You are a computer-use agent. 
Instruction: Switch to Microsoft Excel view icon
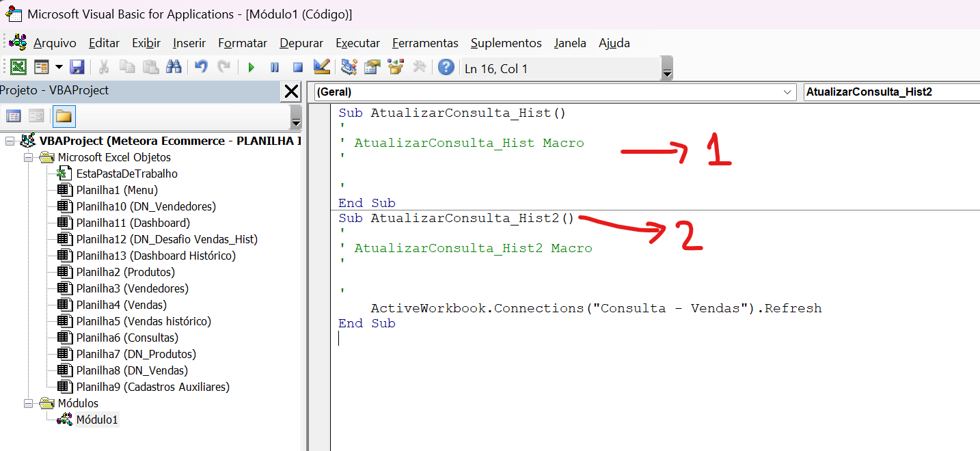pyautogui.click(x=18, y=68)
